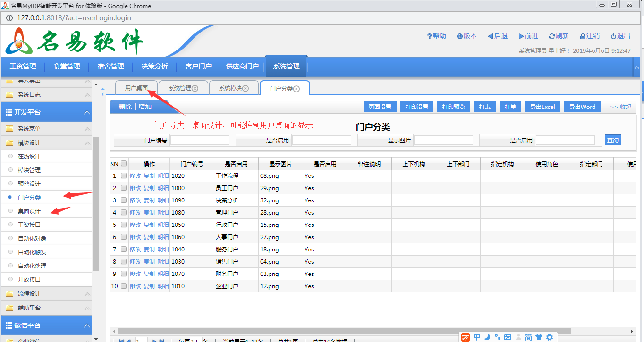Viewport: 644px width, 342px height.
Task: Click the 修改 link for row 3 (决策分析)
Action: (x=135, y=200)
